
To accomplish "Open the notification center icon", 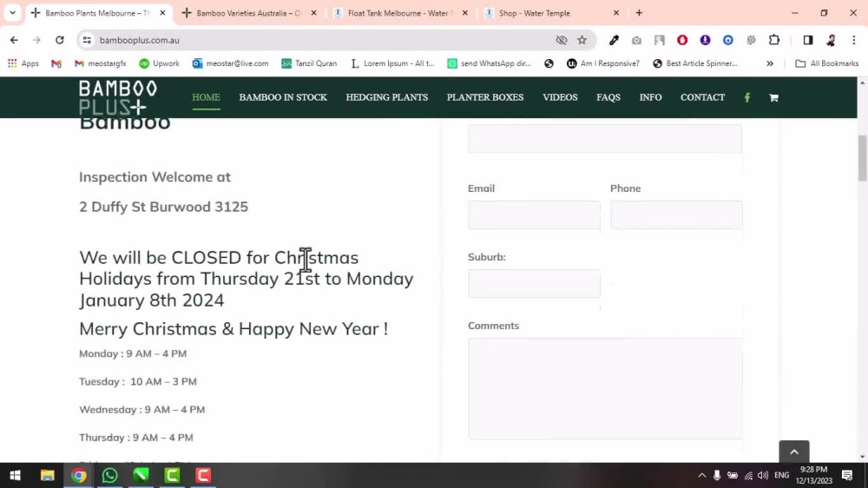I will (847, 475).
